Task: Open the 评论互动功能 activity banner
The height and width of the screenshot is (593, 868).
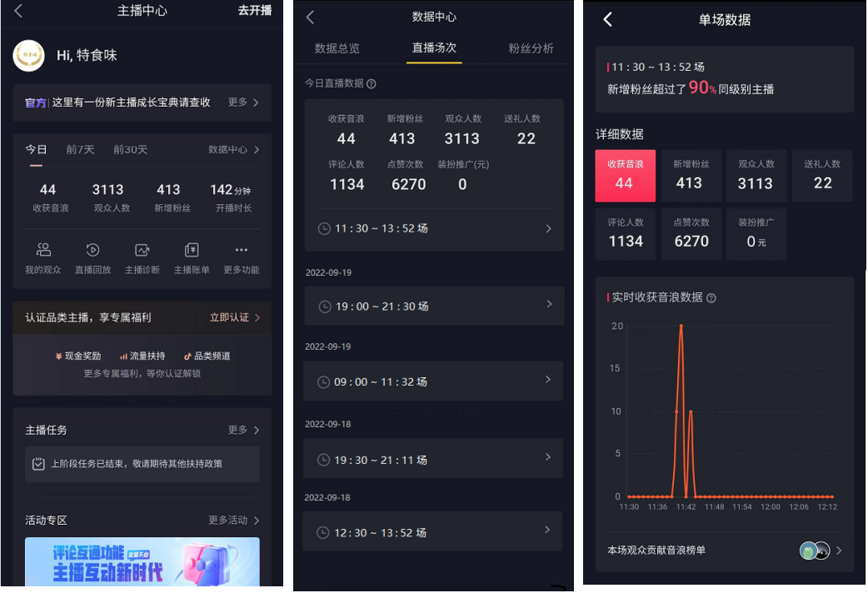Action: click(142, 561)
